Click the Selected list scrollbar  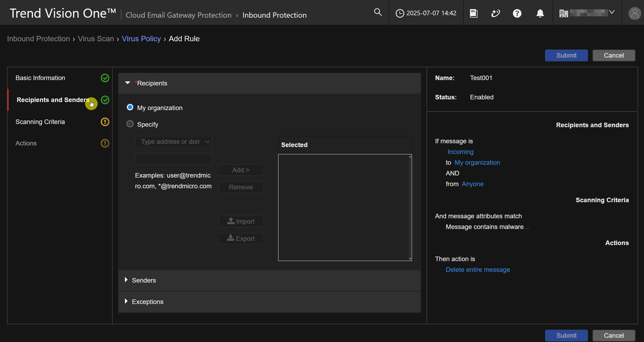pos(410,208)
